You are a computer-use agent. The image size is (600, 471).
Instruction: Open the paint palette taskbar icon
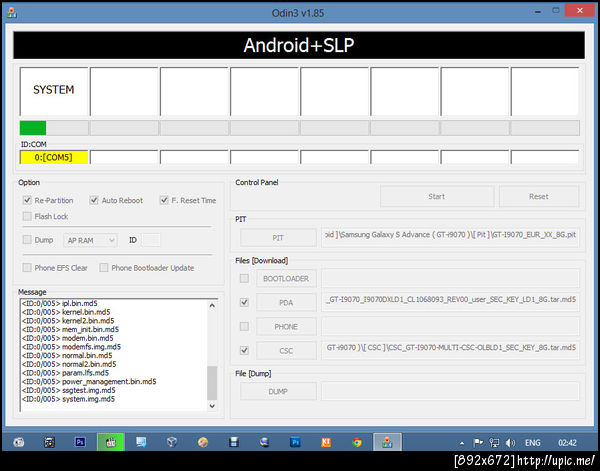[x=203, y=442]
